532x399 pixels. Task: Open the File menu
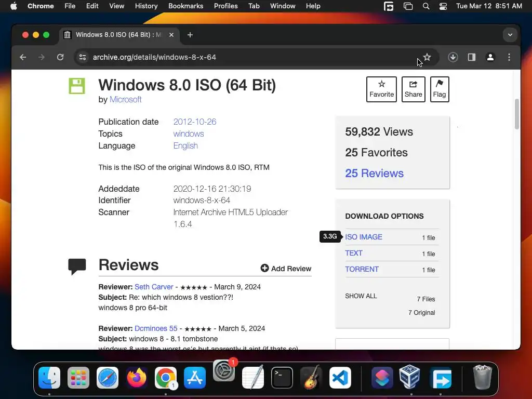coord(70,6)
